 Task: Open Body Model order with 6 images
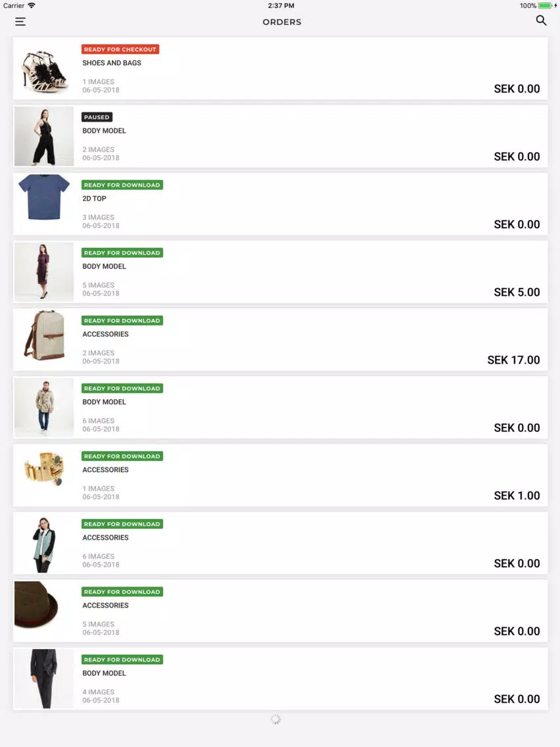click(280, 408)
